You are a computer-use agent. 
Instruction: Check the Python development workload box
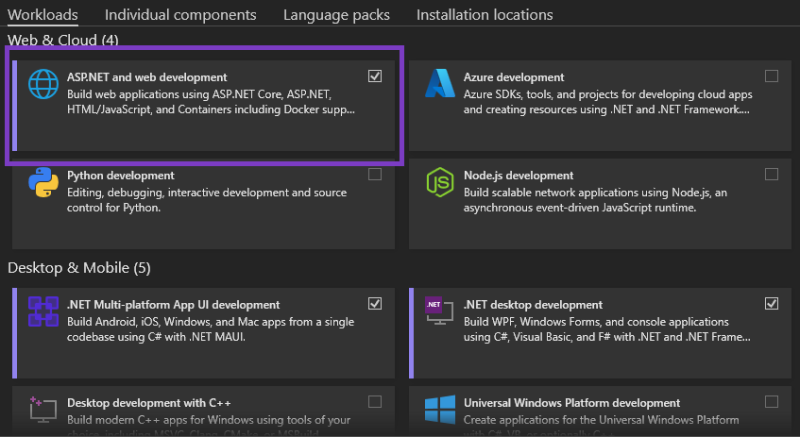coord(375,174)
